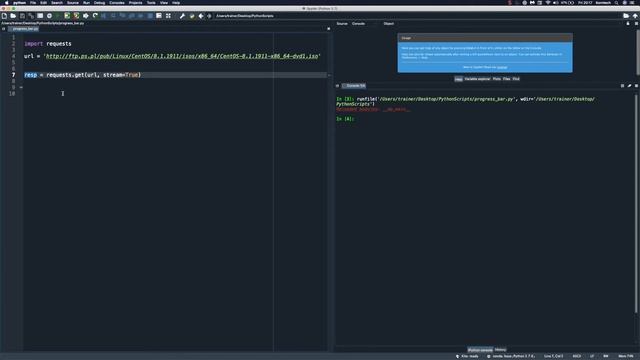Switch to the Variable explorer tab
The image size is (640, 360).
[477, 79]
